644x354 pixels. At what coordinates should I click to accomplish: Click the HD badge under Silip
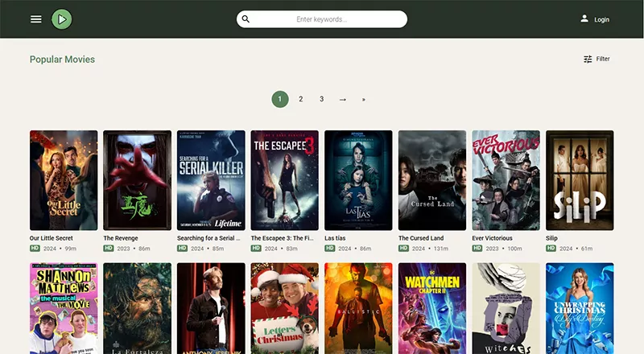551,248
